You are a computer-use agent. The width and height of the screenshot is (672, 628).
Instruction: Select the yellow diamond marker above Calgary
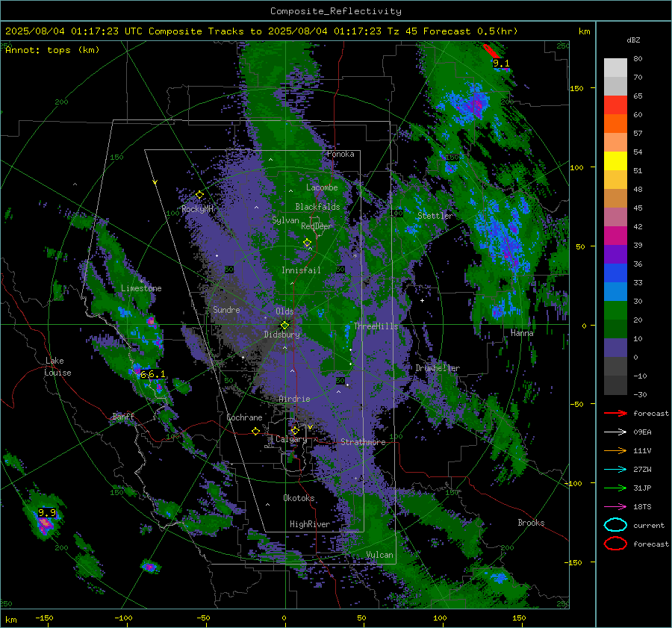295,430
